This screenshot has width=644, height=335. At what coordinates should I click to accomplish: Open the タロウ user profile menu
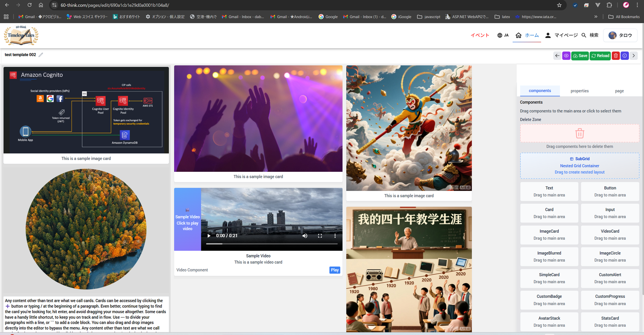pos(620,35)
